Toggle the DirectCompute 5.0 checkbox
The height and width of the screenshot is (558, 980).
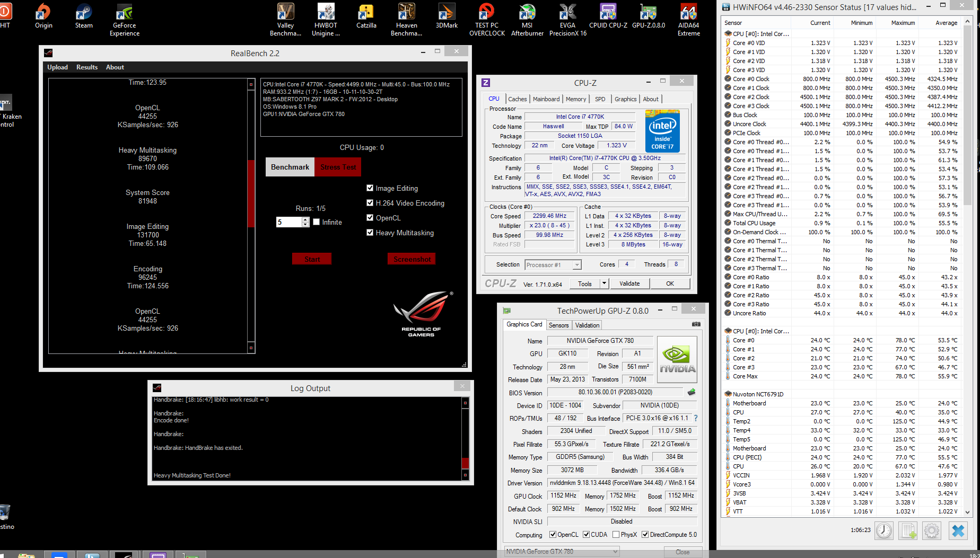(x=645, y=535)
